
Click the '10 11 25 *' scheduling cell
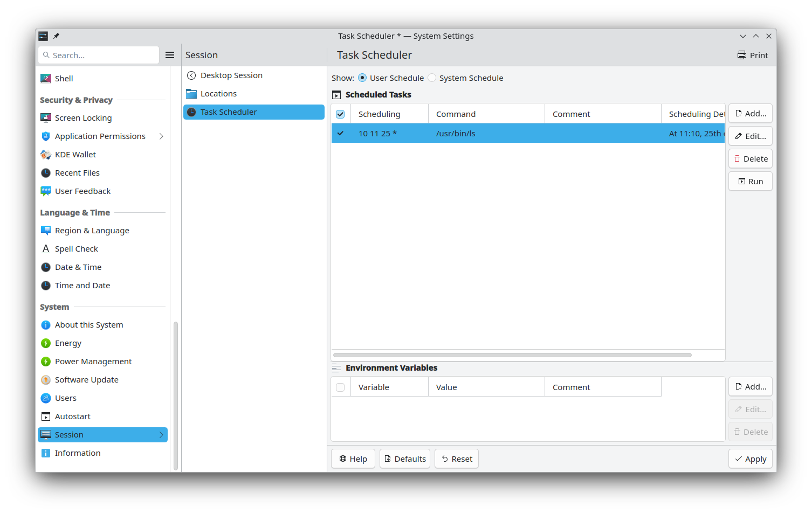[x=389, y=134]
